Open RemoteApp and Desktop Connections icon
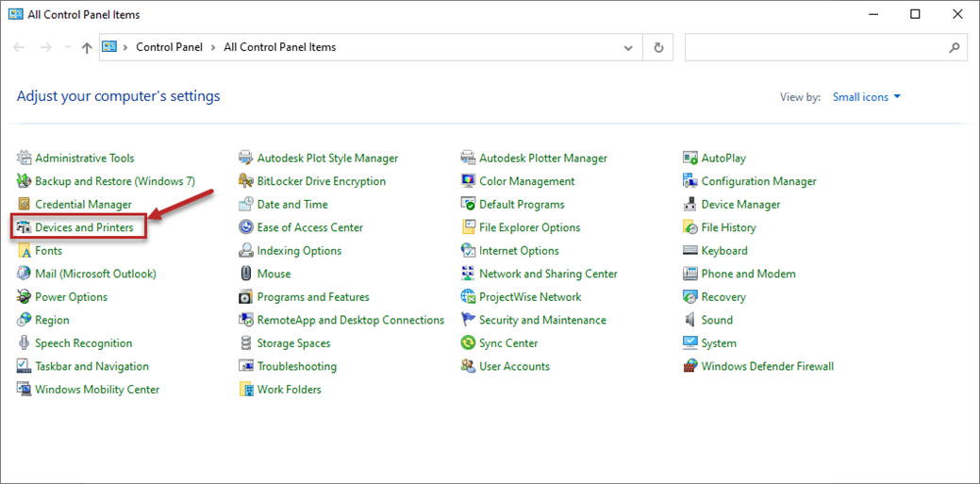Viewport: 980px width, 484px height. tap(245, 320)
